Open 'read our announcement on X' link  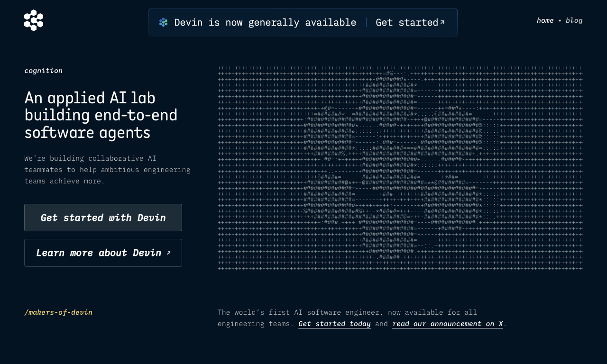447,324
